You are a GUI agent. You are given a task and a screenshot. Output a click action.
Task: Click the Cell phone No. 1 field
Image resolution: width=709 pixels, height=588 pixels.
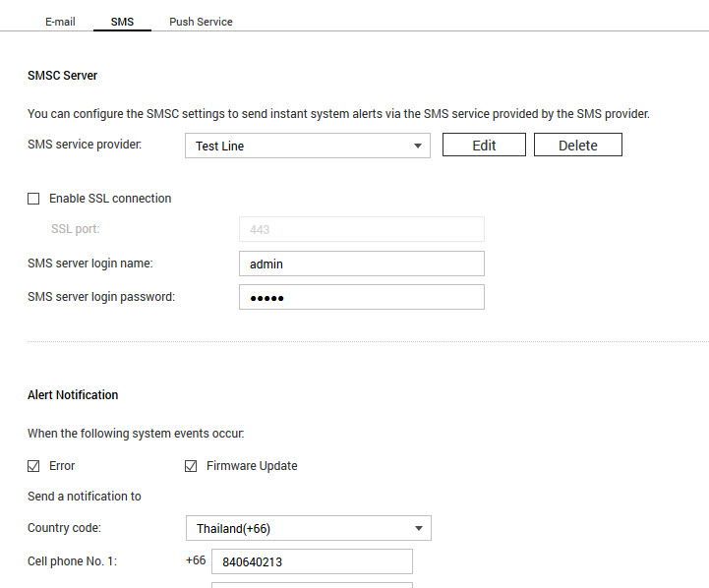click(312, 561)
